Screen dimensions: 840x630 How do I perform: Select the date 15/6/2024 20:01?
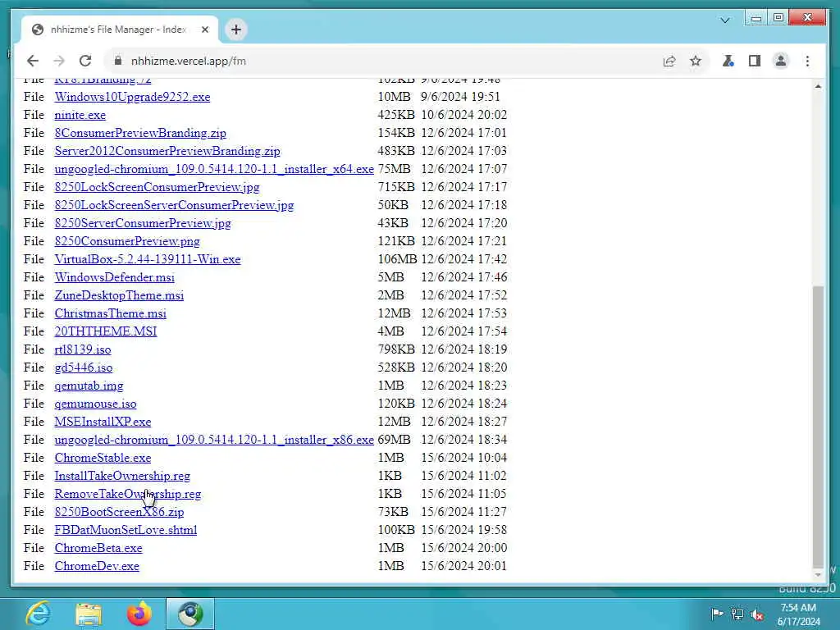(464, 566)
